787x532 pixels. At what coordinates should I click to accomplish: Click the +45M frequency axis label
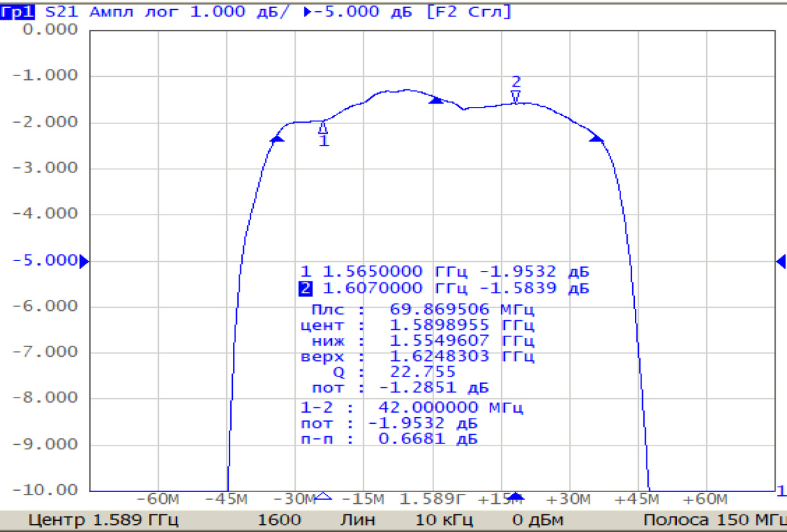637,500
